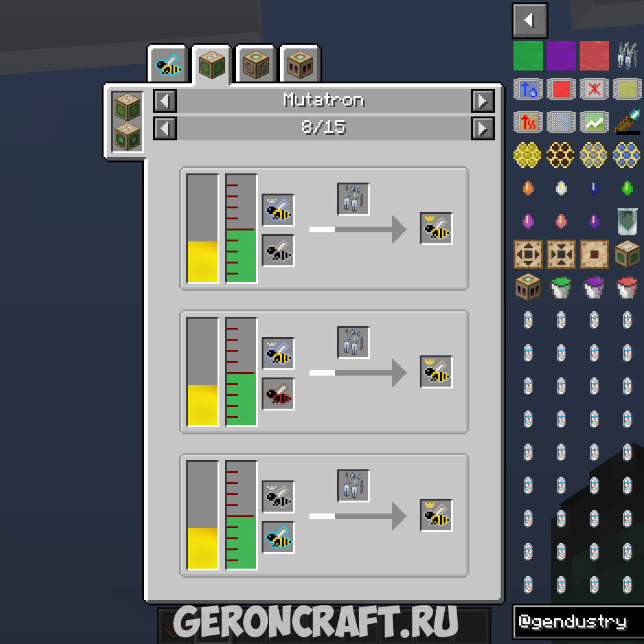
Task: Select the plate with outward-pointing arrows
Action: tap(528, 255)
